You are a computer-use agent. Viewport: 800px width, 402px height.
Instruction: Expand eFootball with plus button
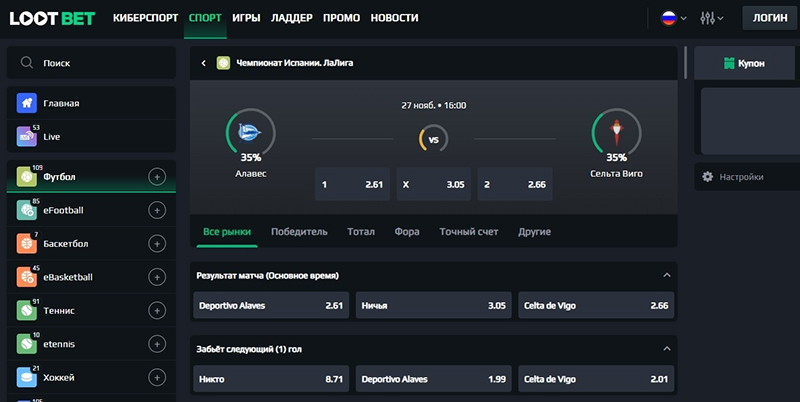click(x=157, y=210)
